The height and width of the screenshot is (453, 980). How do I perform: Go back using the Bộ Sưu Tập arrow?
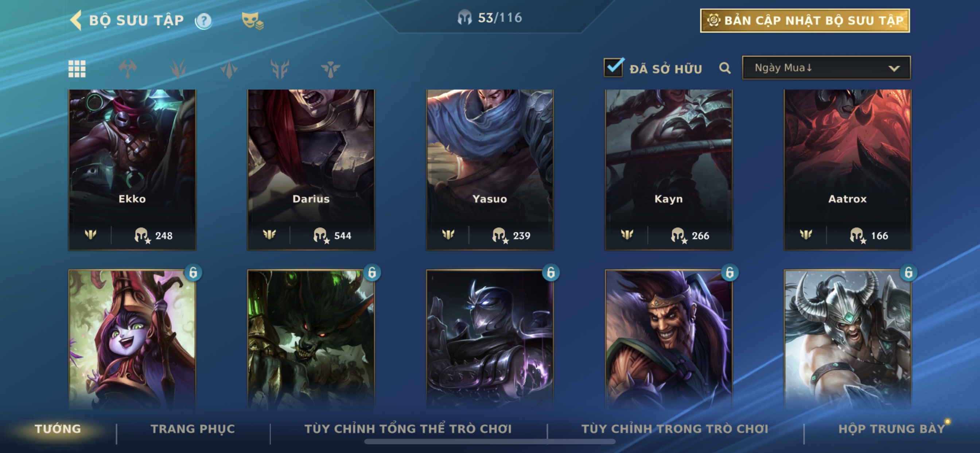coord(77,20)
